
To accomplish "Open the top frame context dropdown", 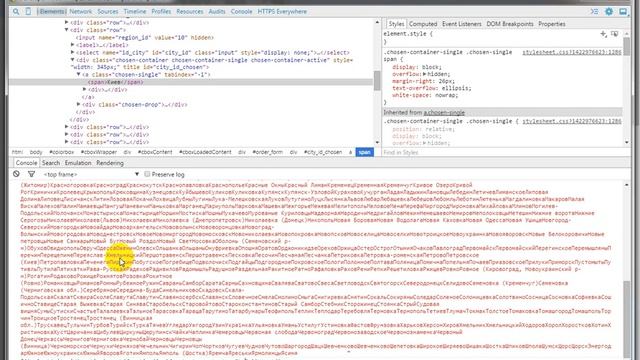I will 91,174.
